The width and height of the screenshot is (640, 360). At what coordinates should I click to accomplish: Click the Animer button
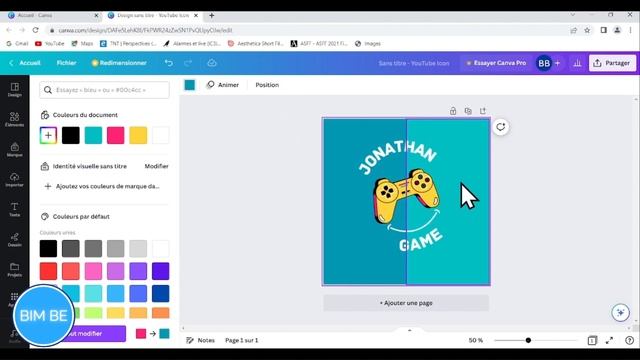click(223, 85)
